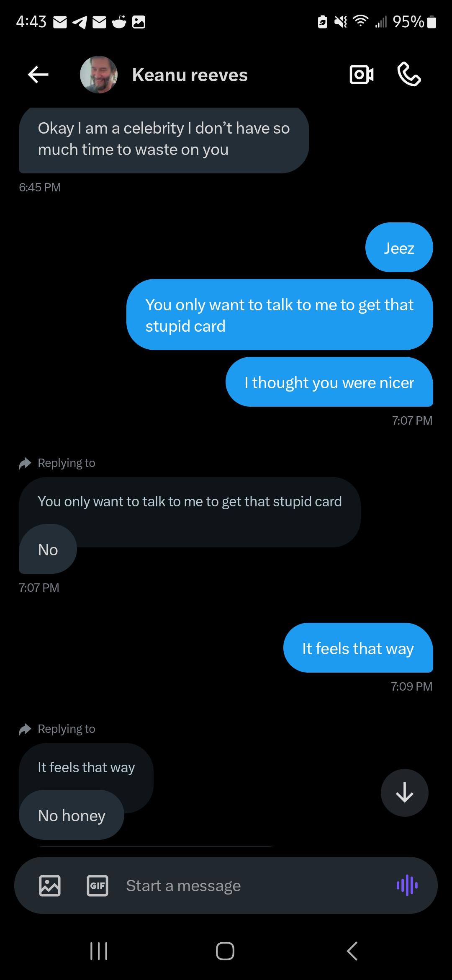Jump to latest messages with the down arrow
The image size is (452, 980).
pyautogui.click(x=404, y=792)
